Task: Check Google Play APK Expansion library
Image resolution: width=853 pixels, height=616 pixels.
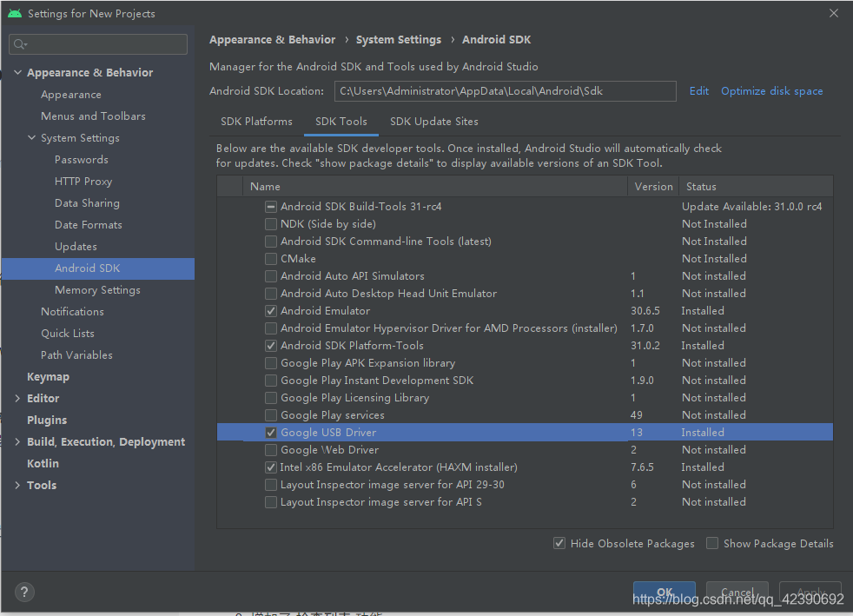Action: pos(271,363)
